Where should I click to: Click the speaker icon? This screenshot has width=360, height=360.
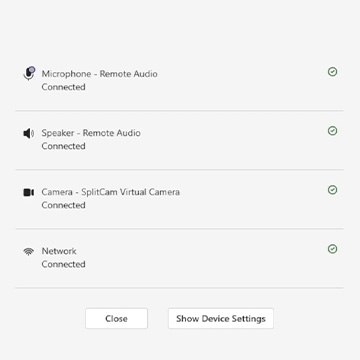click(x=29, y=134)
